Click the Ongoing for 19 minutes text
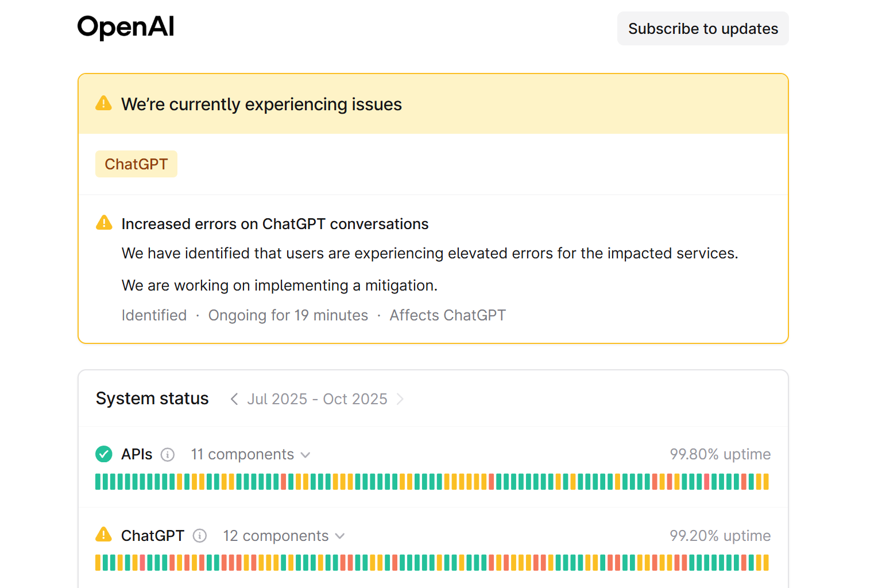 click(x=288, y=315)
